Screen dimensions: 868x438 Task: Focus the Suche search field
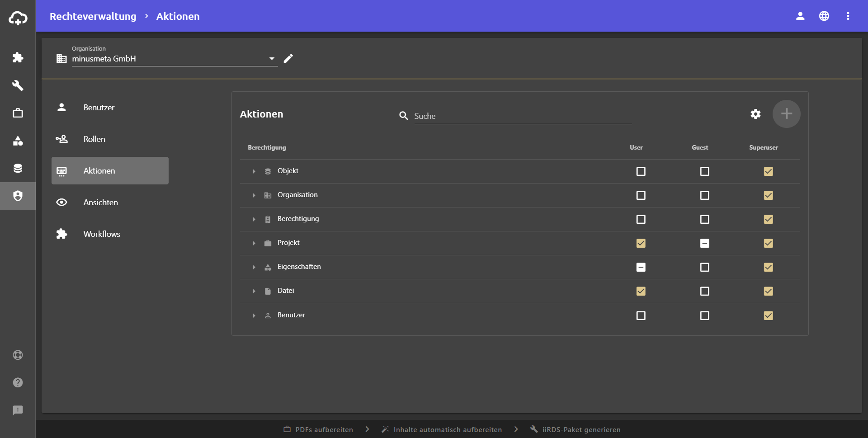pos(523,116)
